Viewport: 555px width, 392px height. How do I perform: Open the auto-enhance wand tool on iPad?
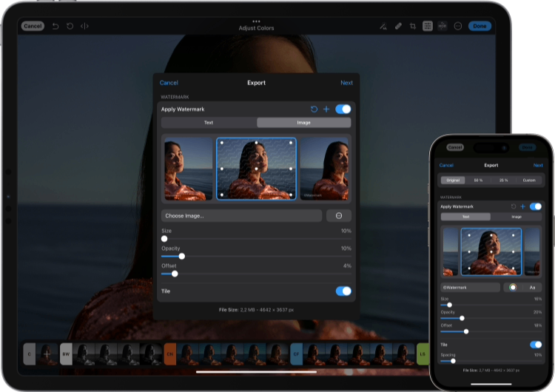tap(383, 26)
